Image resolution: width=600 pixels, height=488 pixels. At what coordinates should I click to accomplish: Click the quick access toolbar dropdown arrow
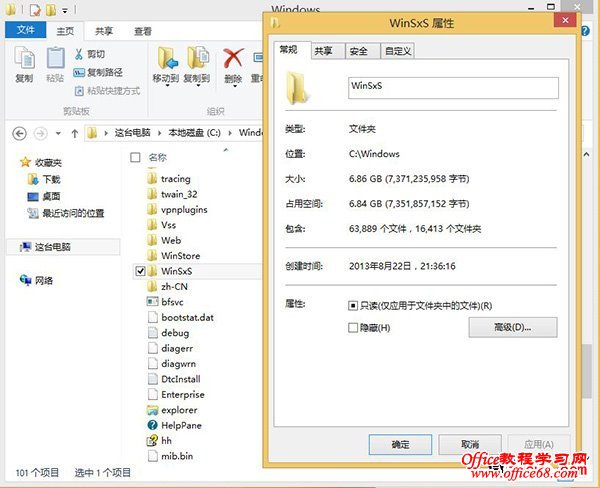(65, 11)
